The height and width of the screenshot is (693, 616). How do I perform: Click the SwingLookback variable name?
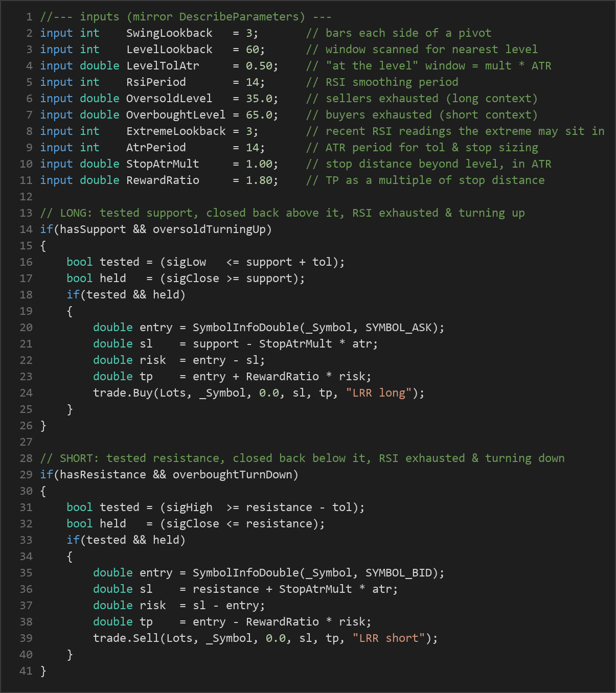coord(169,33)
